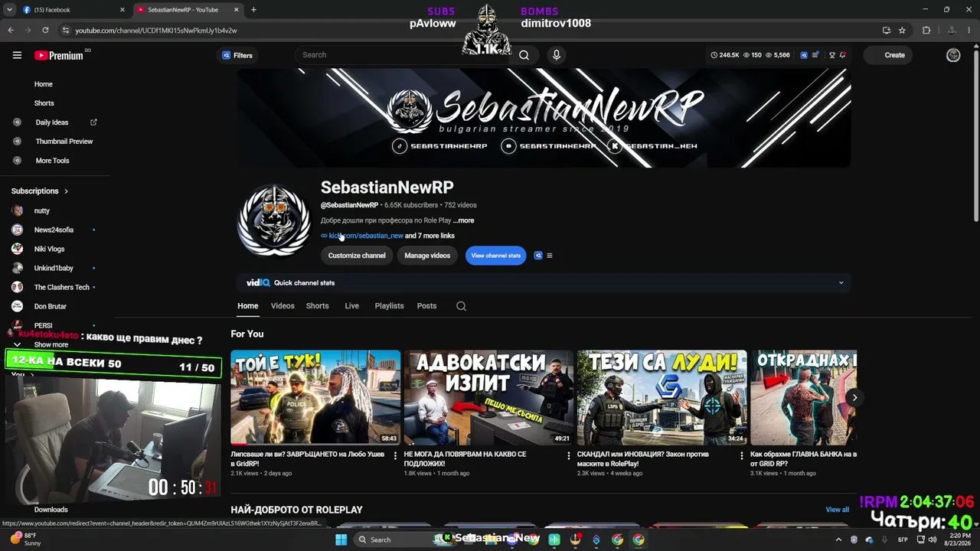Open options for the ТЕЗИ СА ЛУДИ video

point(741,455)
